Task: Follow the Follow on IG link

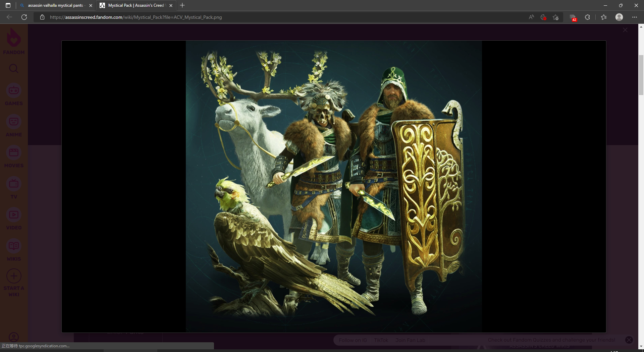Action: [353, 340]
